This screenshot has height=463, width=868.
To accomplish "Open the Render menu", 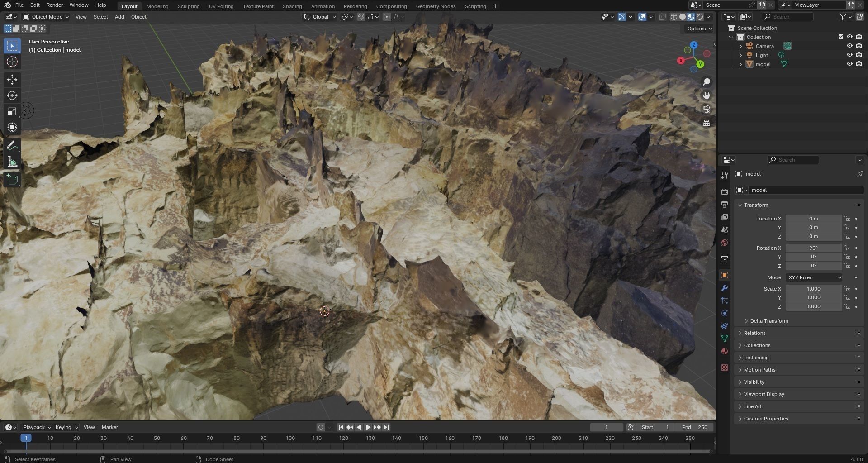I will click(54, 5).
